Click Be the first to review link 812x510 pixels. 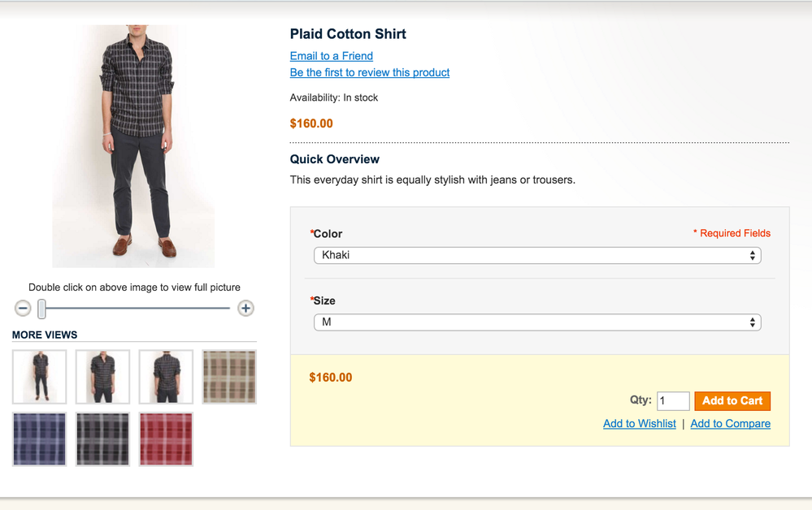[x=369, y=72]
